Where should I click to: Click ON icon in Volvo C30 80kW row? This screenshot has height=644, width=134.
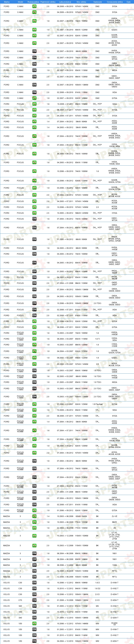pos(34,582)
